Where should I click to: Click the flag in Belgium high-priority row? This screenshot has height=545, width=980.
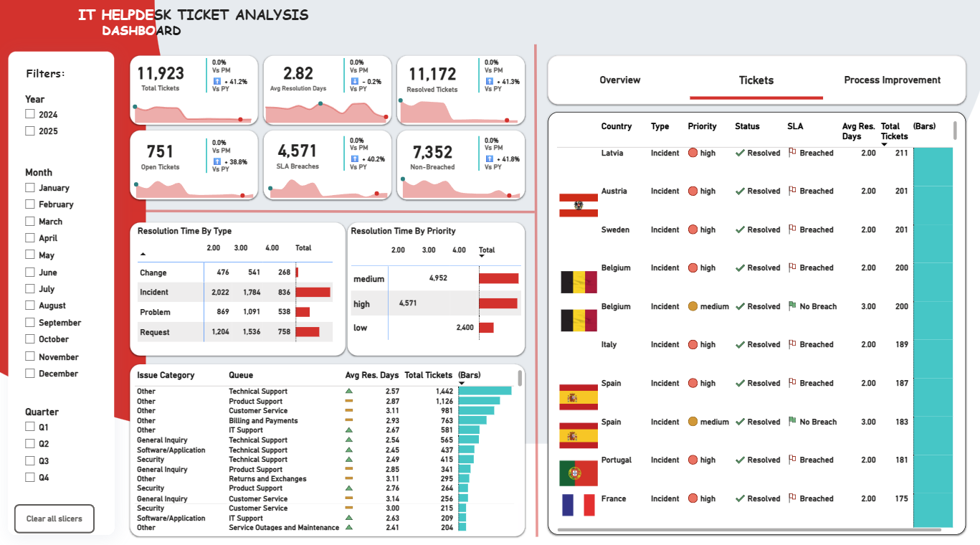click(579, 282)
